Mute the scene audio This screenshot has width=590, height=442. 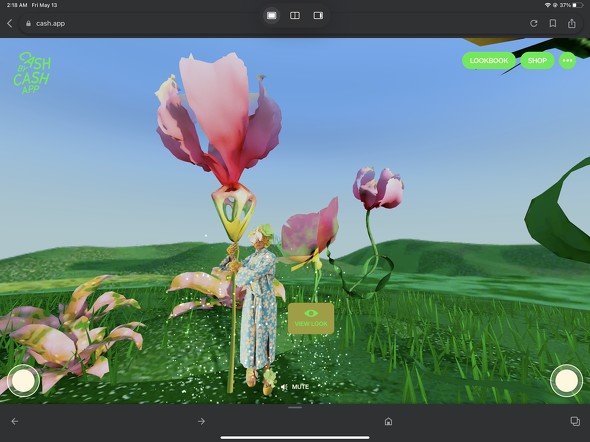click(295, 387)
